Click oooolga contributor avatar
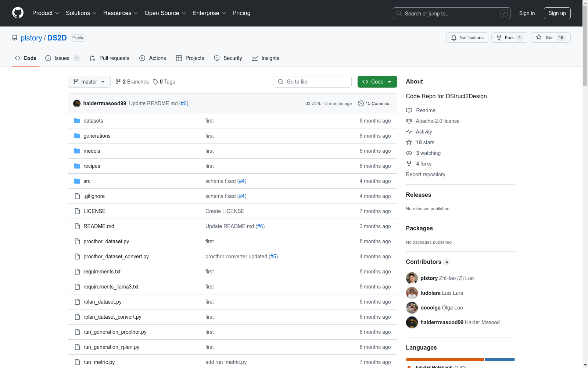The height and width of the screenshot is (368, 588). (x=412, y=308)
